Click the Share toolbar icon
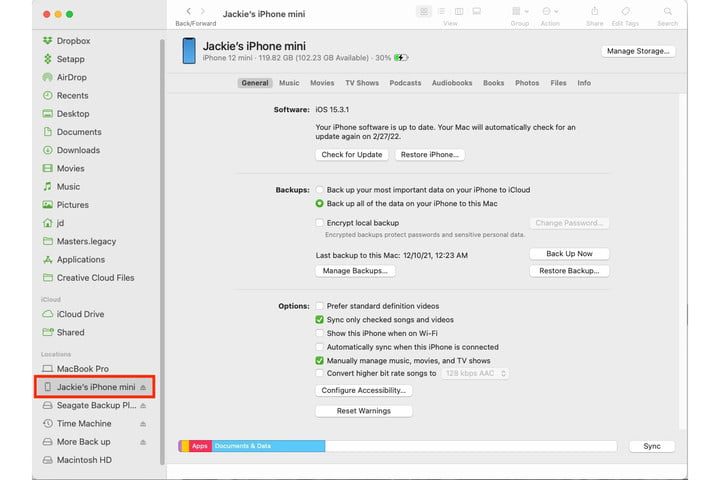The width and height of the screenshot is (720, 480). 595,11
